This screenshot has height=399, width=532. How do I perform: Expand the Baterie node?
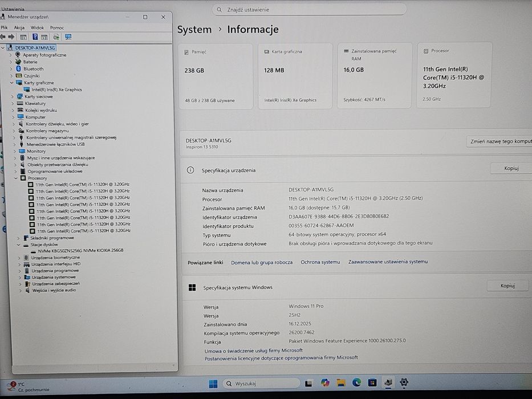11,62
